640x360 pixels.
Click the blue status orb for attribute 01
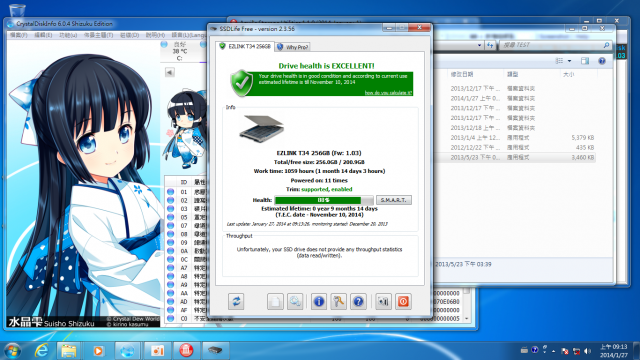pos(171,191)
